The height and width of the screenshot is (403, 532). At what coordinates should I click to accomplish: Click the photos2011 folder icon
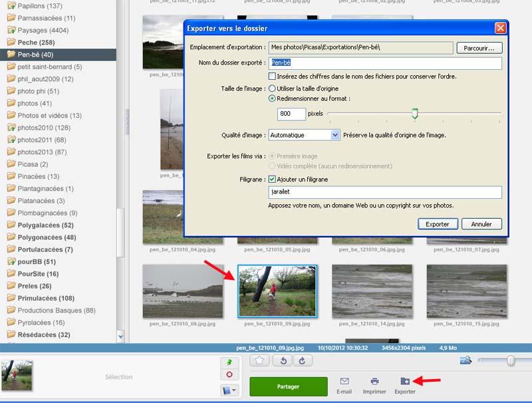click(x=11, y=140)
